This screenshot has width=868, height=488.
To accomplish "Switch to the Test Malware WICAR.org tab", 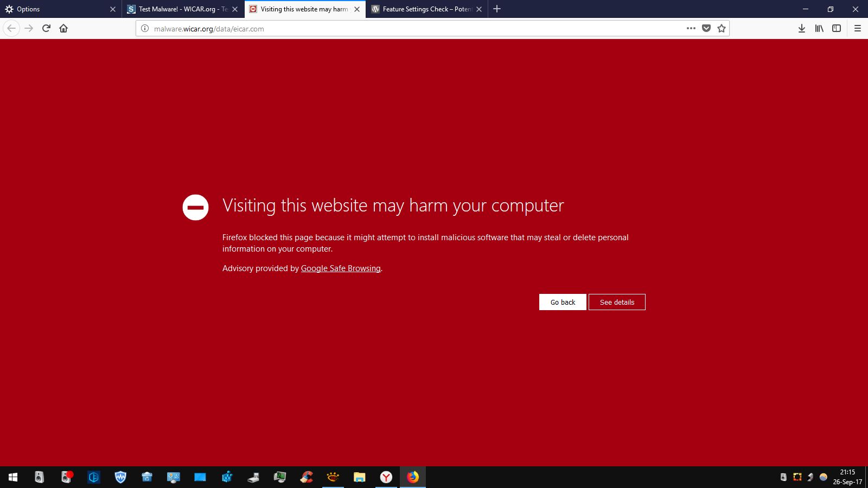I will (183, 9).
